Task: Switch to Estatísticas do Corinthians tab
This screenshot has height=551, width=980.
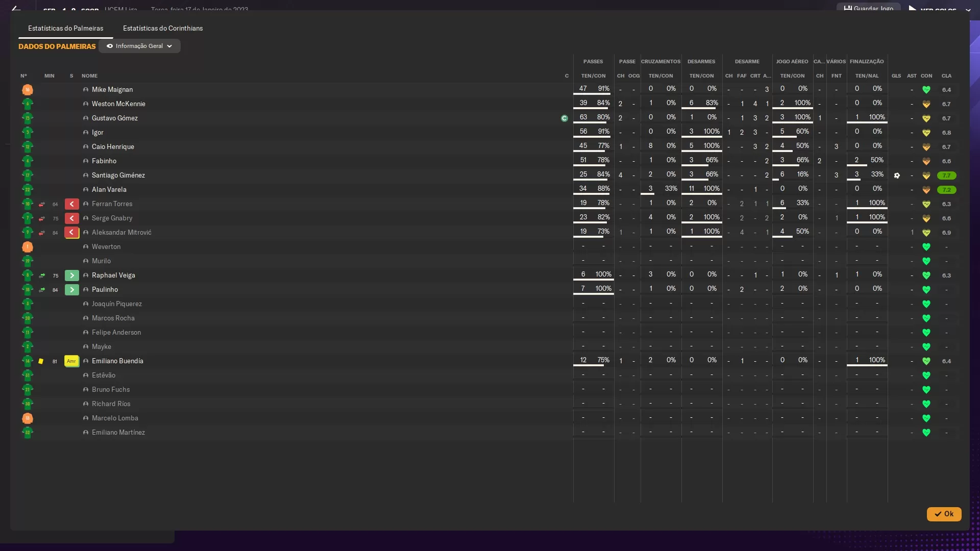Action: point(163,28)
